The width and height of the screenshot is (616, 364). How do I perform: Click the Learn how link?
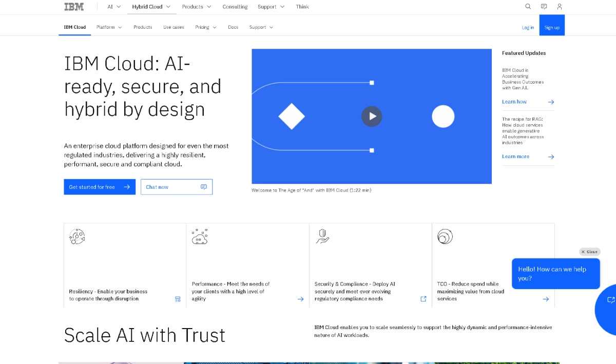[514, 102]
